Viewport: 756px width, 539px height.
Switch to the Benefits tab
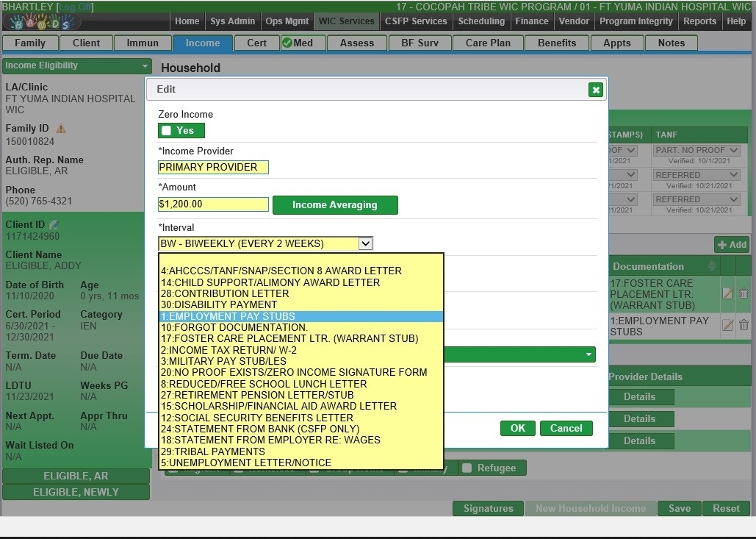click(557, 43)
